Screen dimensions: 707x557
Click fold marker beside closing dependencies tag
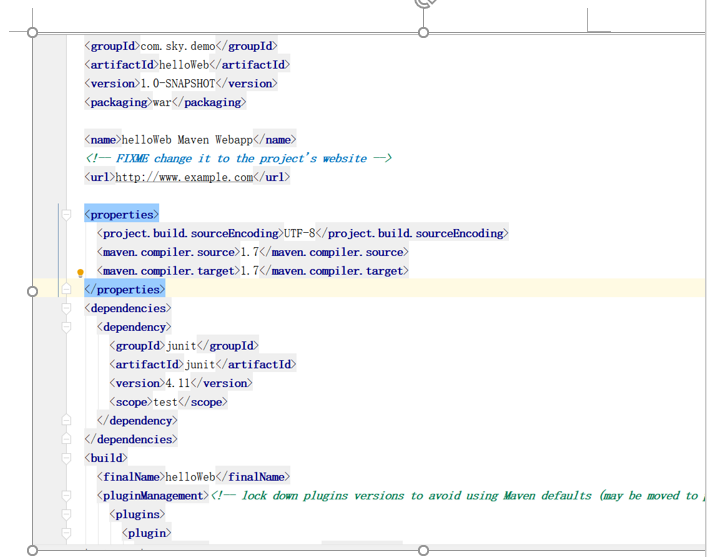(x=66, y=439)
